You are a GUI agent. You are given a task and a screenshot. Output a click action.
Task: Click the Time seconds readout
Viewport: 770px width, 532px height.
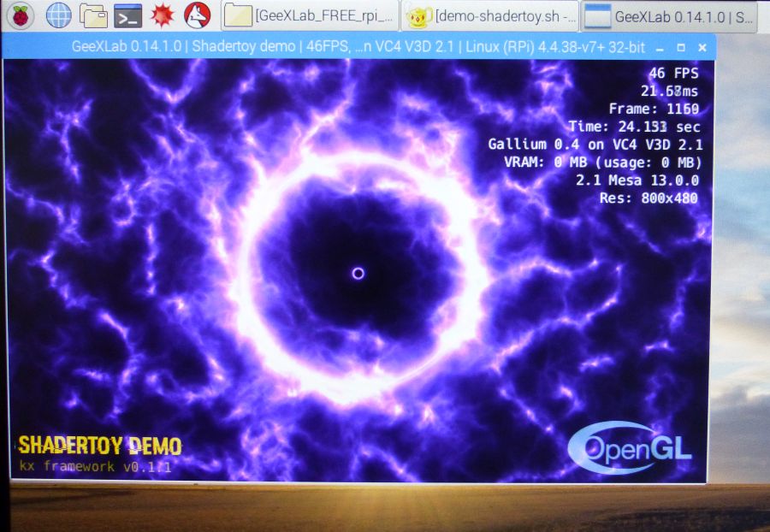tap(635, 127)
